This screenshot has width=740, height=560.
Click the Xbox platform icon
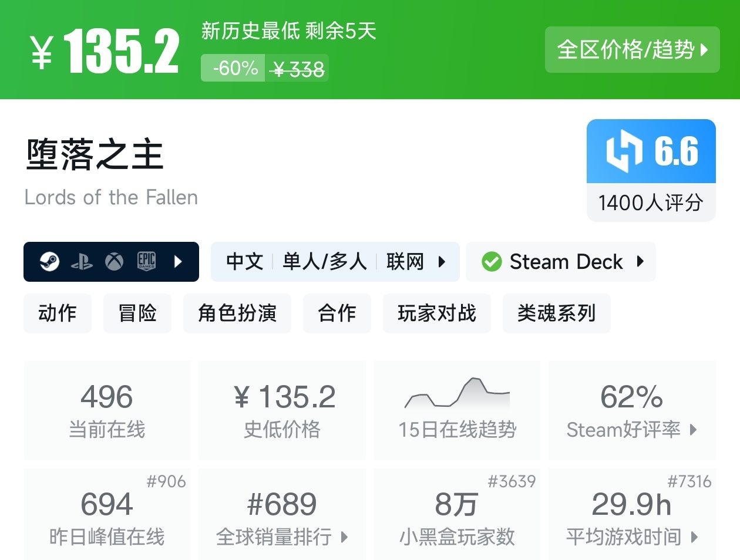pyautogui.click(x=114, y=261)
